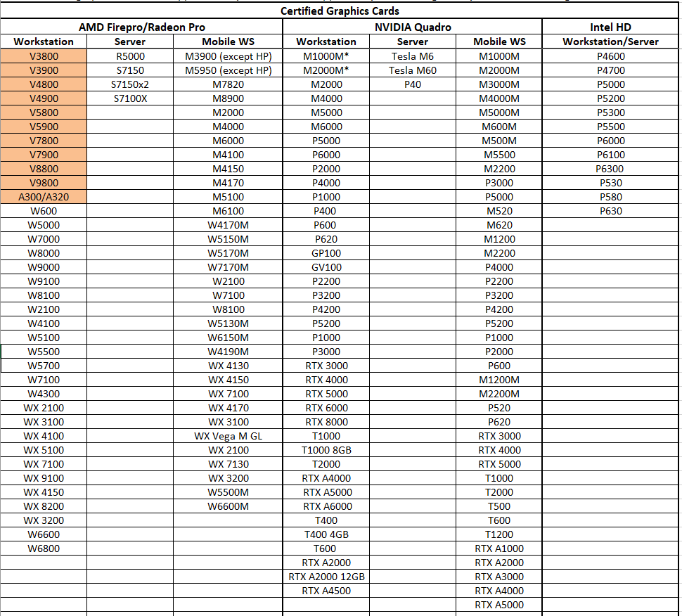This screenshot has width=682, height=616.
Task: Click the 'RTX A2000 12GB' cell
Action: pos(326,577)
